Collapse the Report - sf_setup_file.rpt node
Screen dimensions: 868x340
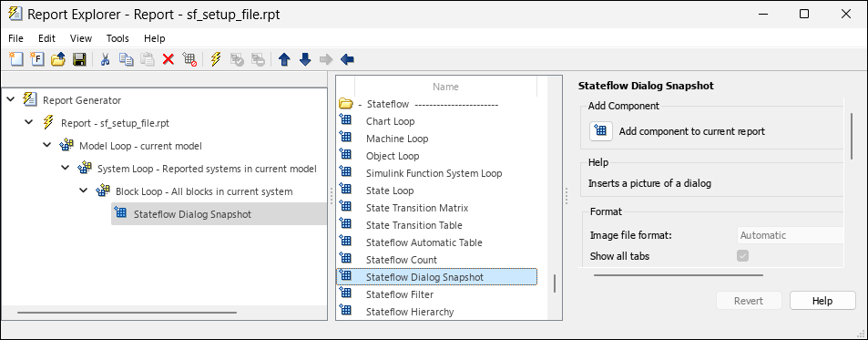pos(29,123)
